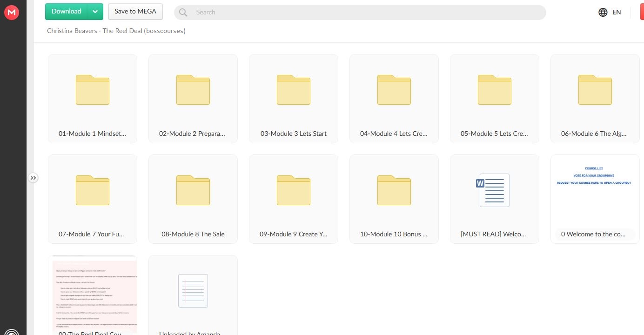Click the MEGA logo icon

11,13
